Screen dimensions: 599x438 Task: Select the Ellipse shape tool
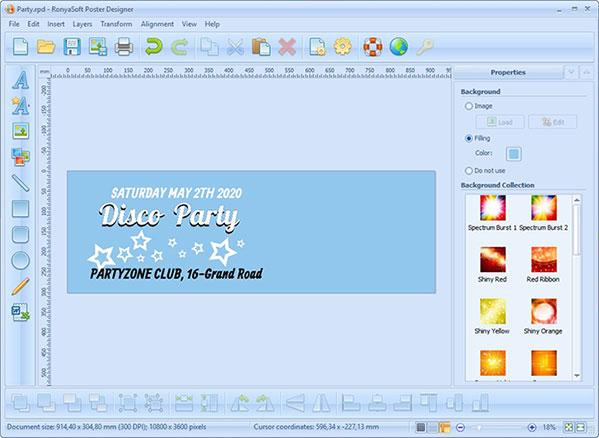coord(21,260)
